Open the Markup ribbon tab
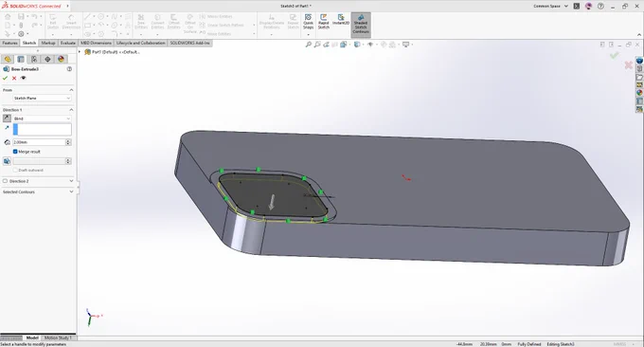 [48, 43]
